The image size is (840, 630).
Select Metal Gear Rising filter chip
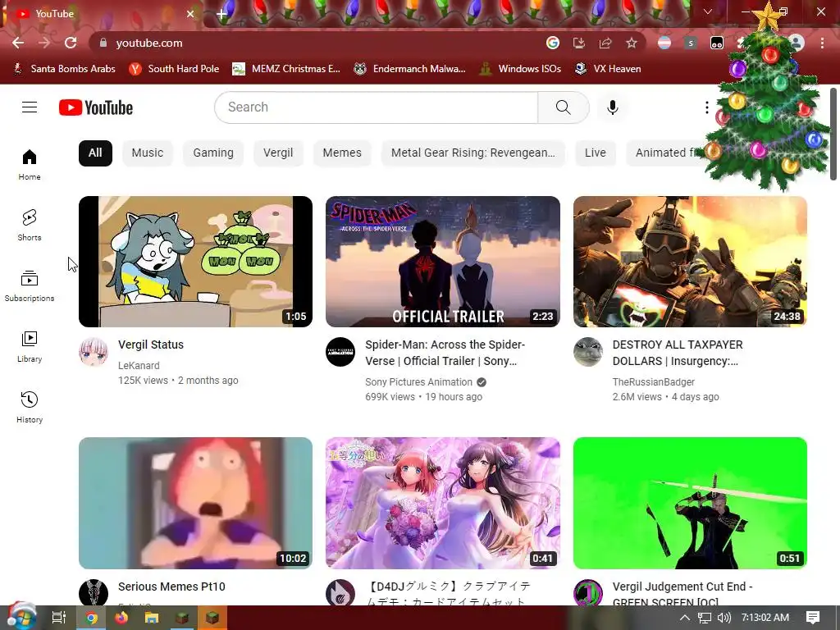[x=473, y=153]
